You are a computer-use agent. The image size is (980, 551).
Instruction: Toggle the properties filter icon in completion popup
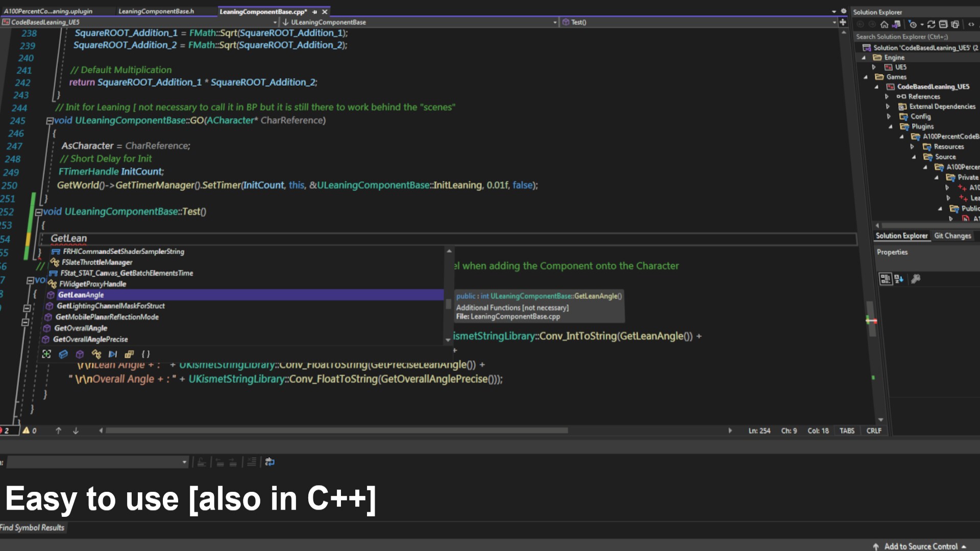(96, 354)
